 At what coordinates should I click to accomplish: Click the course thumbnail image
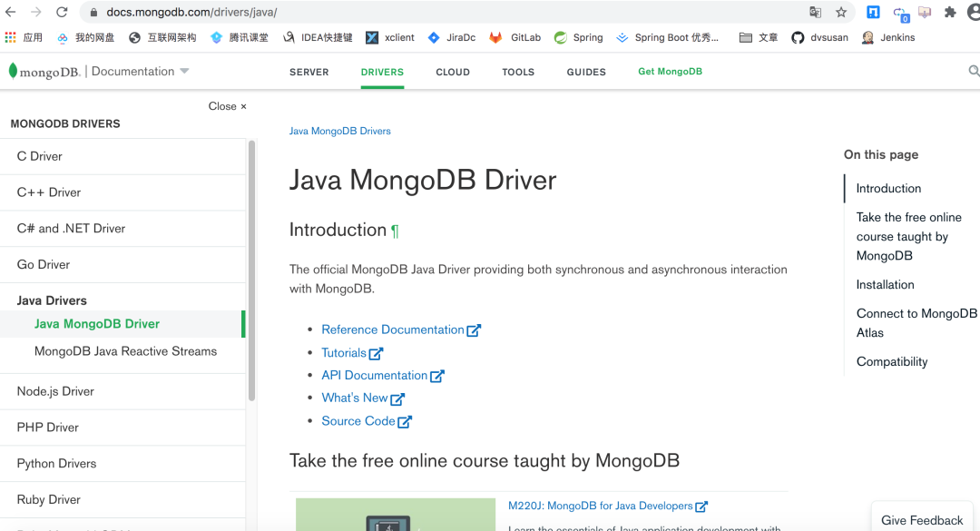[396, 515]
